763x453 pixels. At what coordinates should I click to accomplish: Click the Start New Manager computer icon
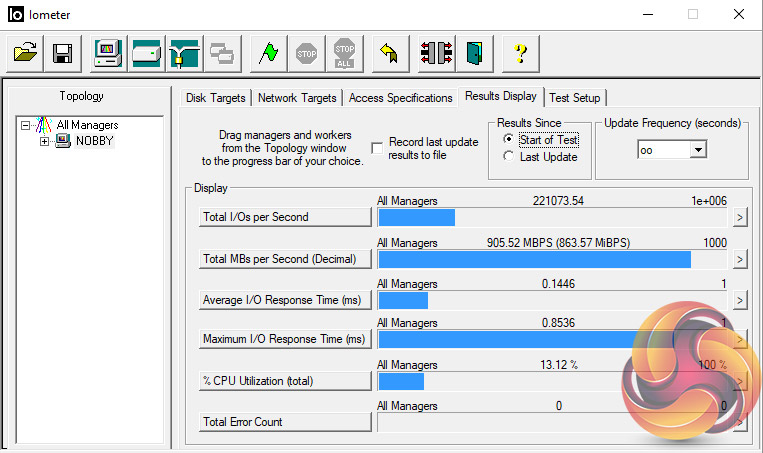pyautogui.click(x=108, y=53)
